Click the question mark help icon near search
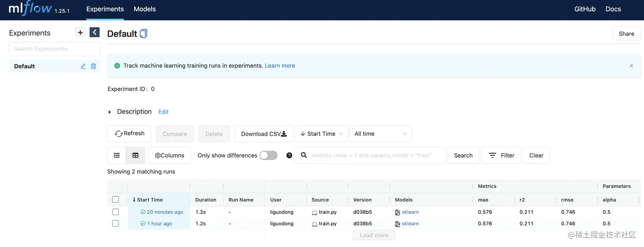This screenshot has width=644, height=247. tap(289, 155)
